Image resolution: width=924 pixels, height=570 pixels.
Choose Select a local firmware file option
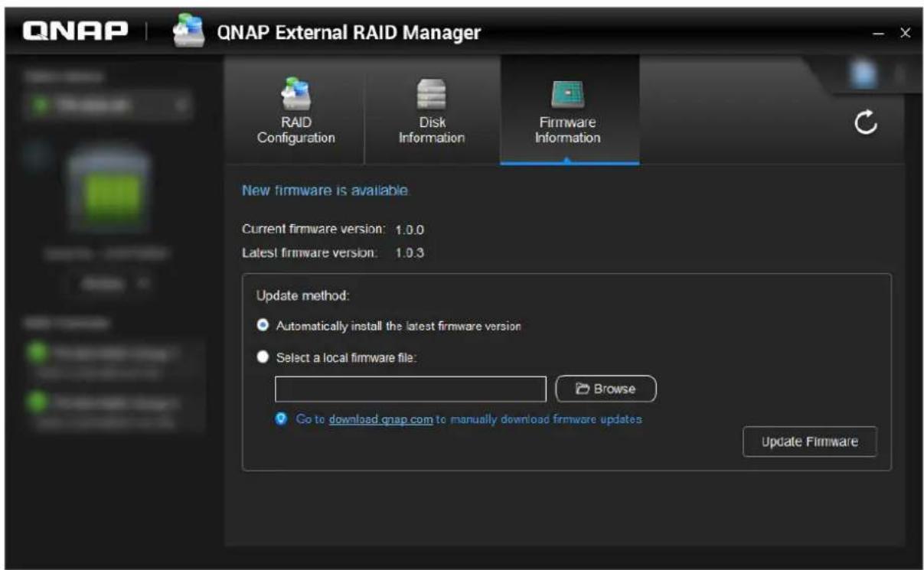coord(263,357)
